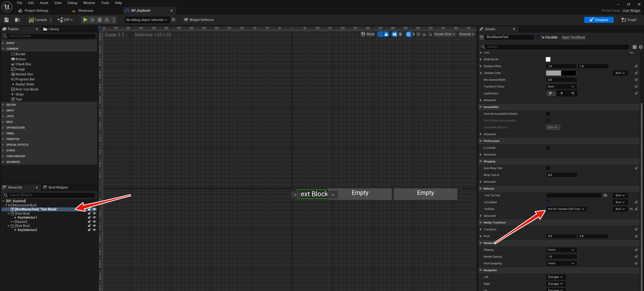Hide KeySelector1 using eye icon
Screen dimensions: 644x291
(x=94, y=217)
